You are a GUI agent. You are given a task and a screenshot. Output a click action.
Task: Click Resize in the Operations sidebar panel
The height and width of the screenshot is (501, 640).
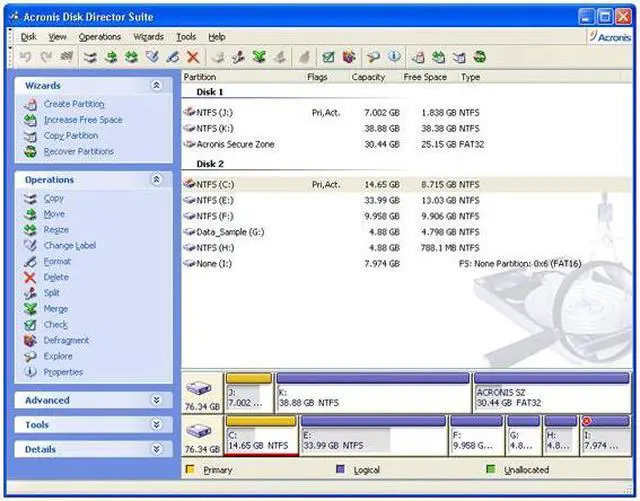(x=56, y=230)
